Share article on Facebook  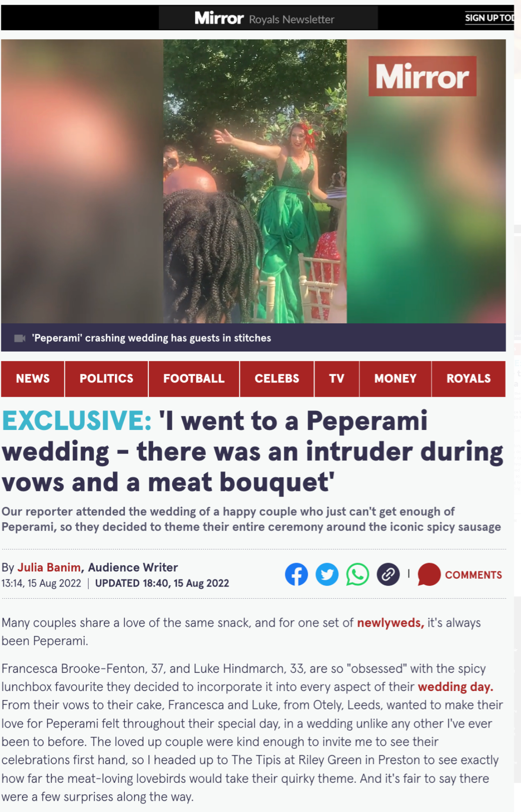tap(296, 574)
